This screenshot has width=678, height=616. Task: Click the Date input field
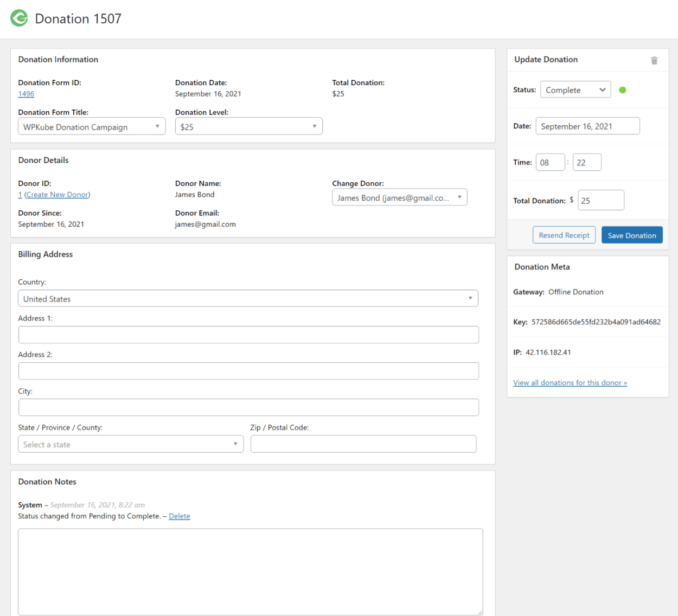point(587,126)
